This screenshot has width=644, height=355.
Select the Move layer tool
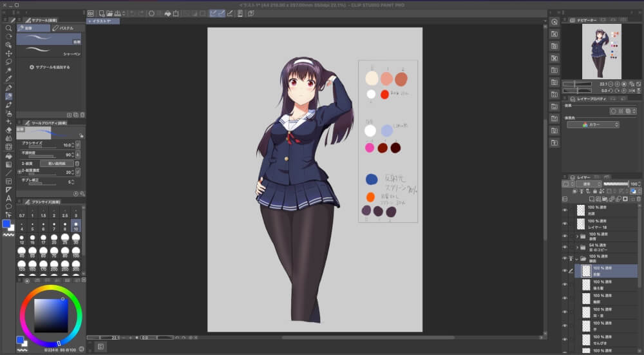pyautogui.click(x=8, y=53)
